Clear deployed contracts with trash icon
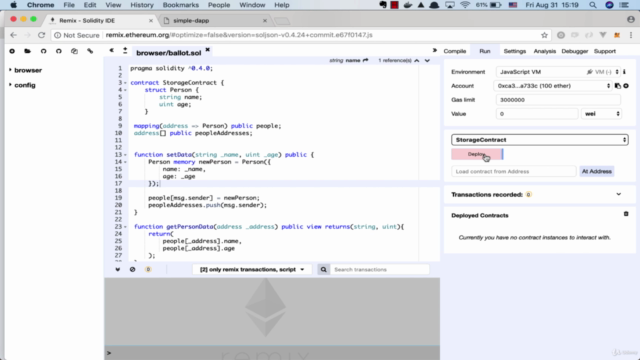The image size is (640, 360). tap(626, 214)
